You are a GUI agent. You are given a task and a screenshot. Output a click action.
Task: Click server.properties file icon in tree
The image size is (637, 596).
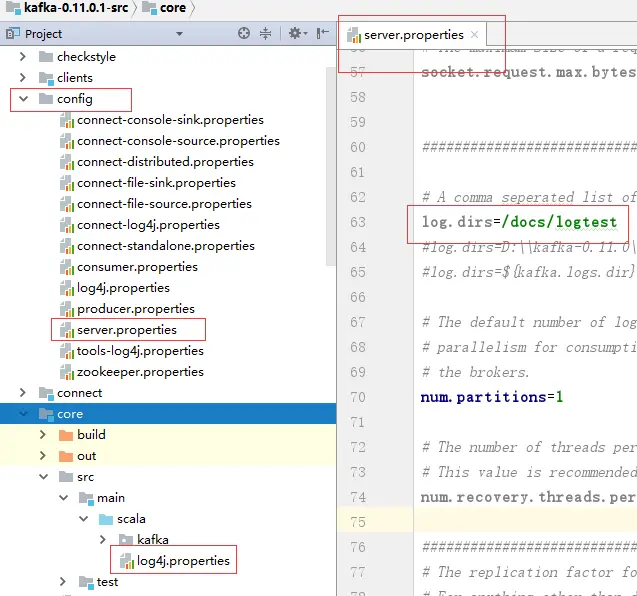[67, 330]
